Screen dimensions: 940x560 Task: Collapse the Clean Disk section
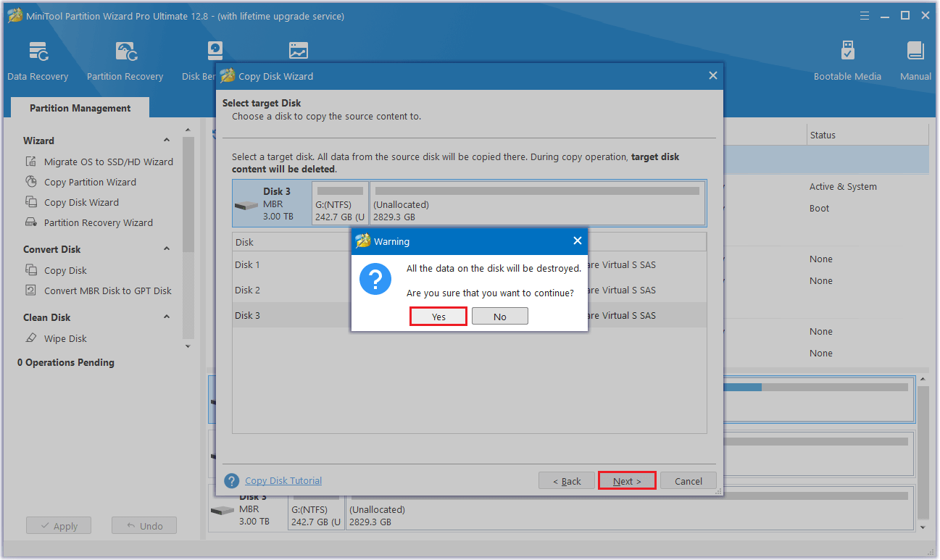[x=167, y=317]
